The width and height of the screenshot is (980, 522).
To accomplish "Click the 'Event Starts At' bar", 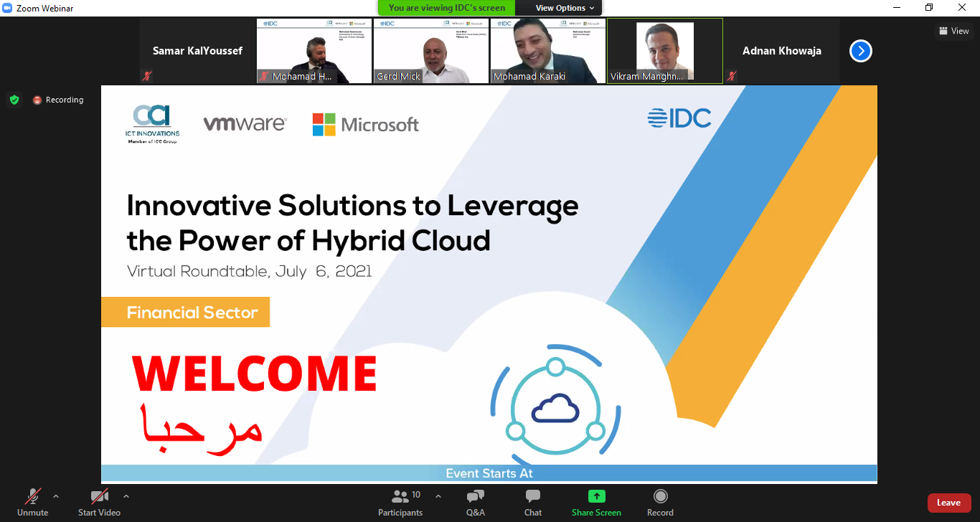I will click(x=489, y=473).
